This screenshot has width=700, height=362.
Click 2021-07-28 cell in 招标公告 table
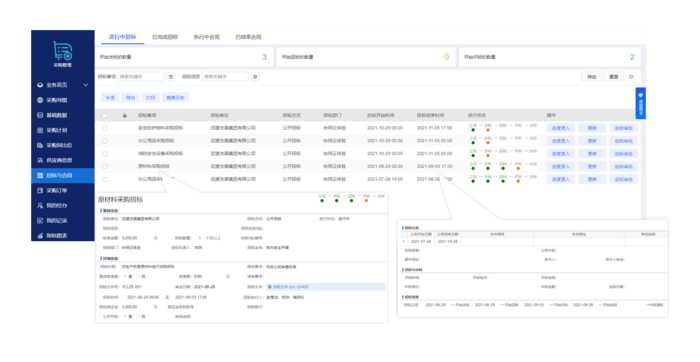(421, 241)
